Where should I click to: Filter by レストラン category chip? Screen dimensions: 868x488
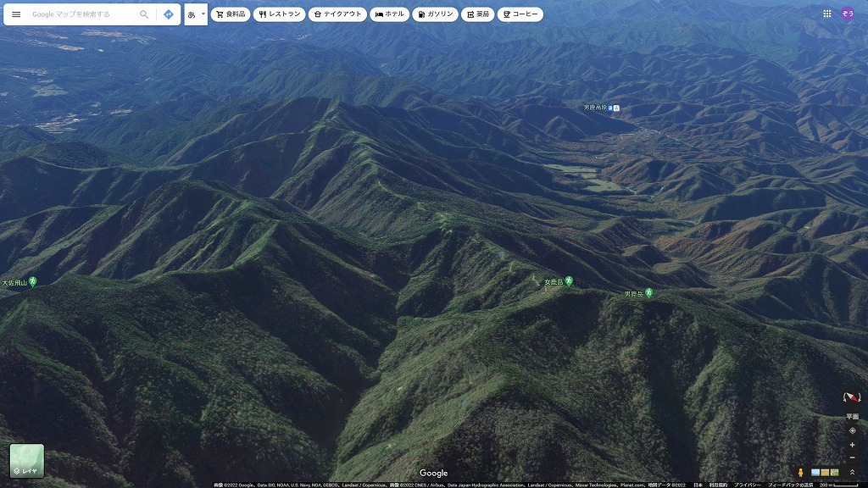[278, 14]
